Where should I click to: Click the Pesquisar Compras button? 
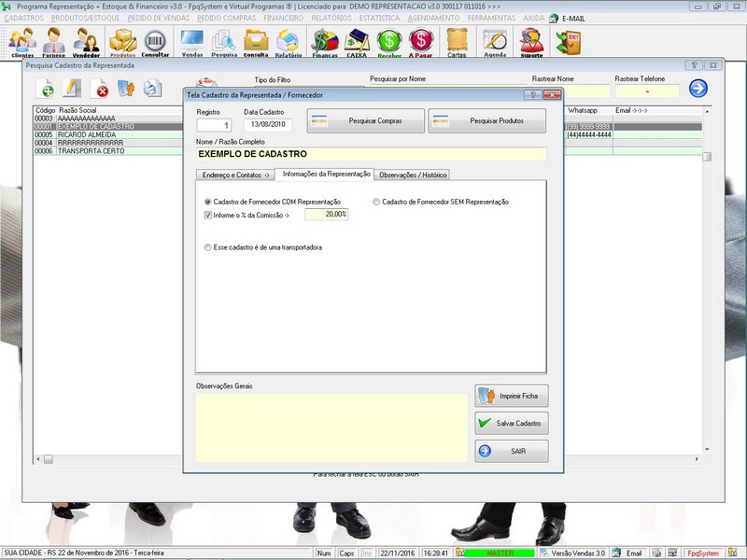[x=365, y=121]
